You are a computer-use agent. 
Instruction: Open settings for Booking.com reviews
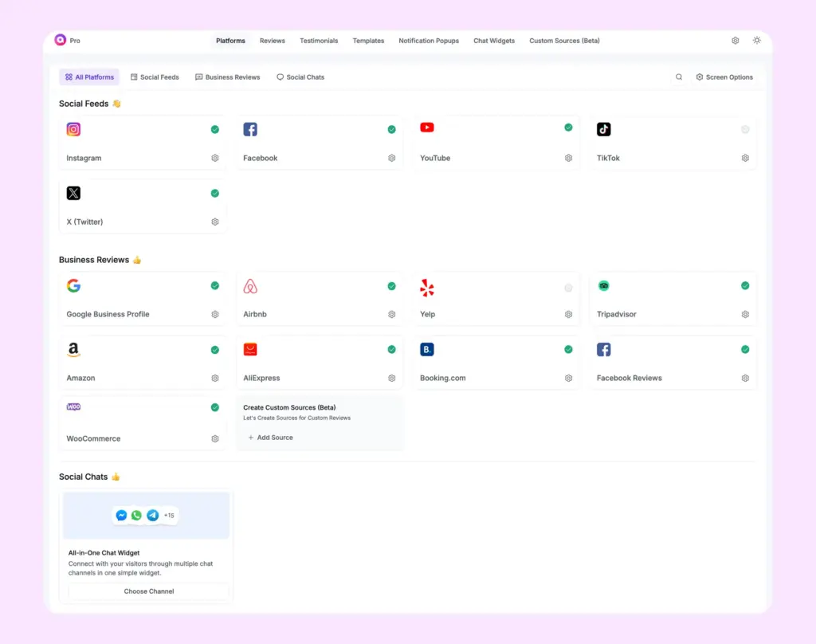point(568,378)
